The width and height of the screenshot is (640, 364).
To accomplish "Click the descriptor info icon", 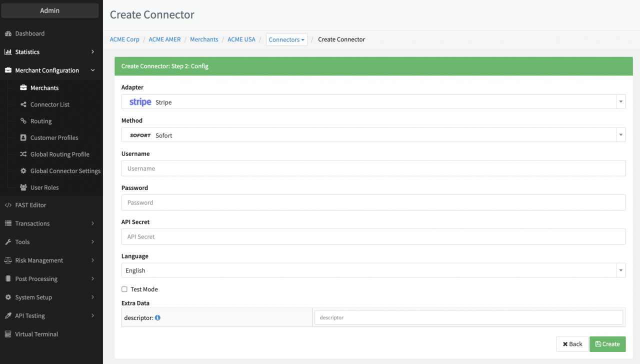I will pyautogui.click(x=157, y=317).
